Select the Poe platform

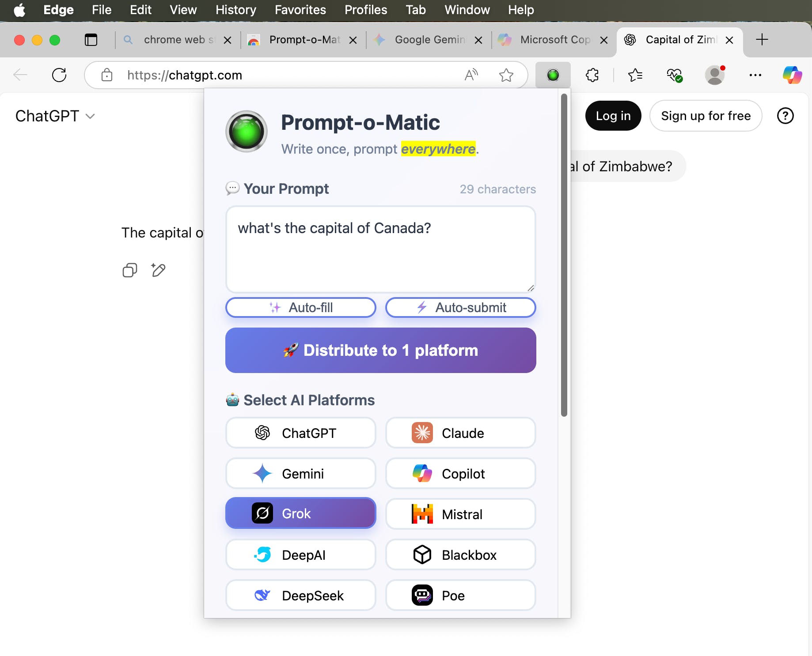[461, 596]
